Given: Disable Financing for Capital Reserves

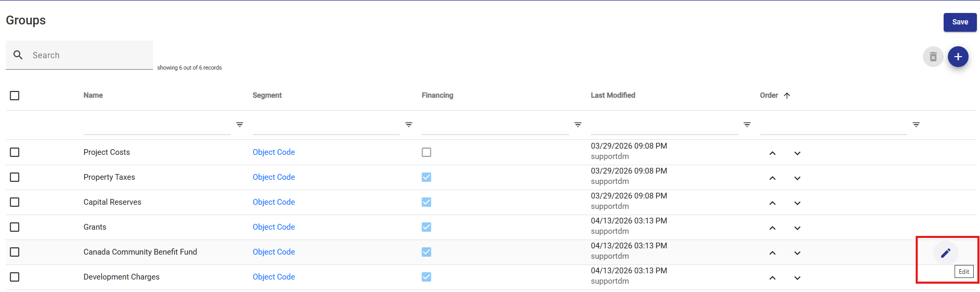Looking at the screenshot, I should pyautogui.click(x=426, y=202).
